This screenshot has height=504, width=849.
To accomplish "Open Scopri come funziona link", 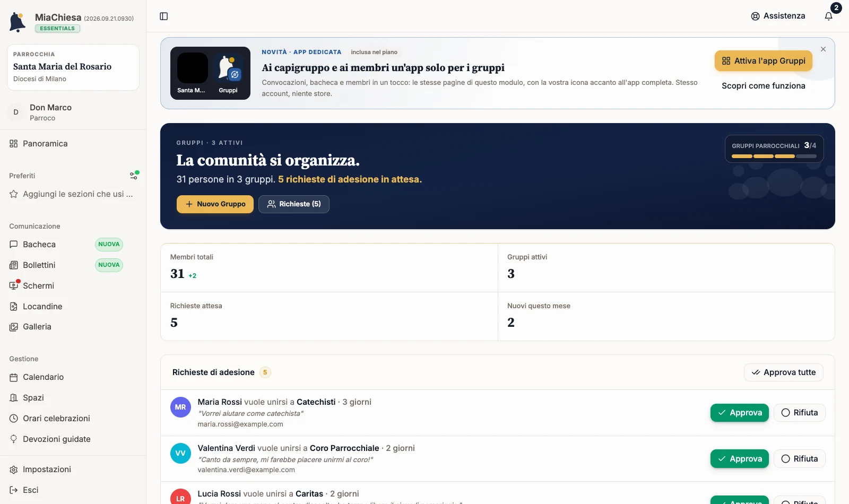I will 764,86.
